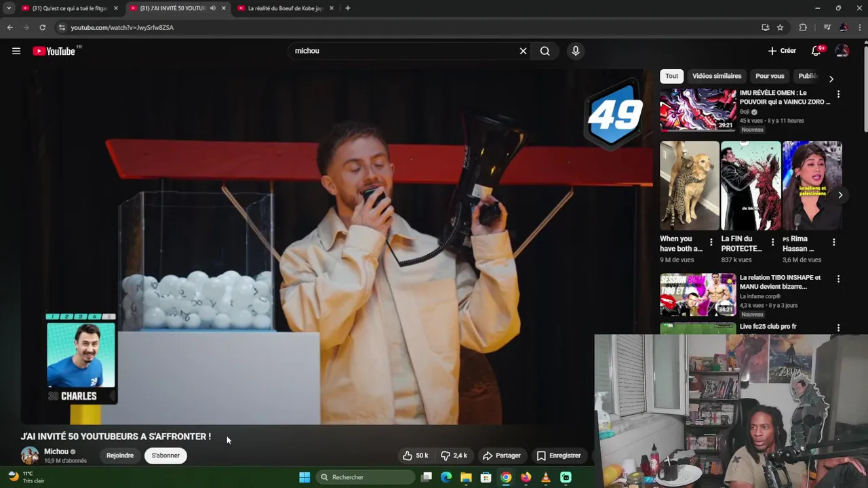The image size is (868, 488).
Task: Open Microsoft Store from the taskbar
Action: click(x=486, y=477)
